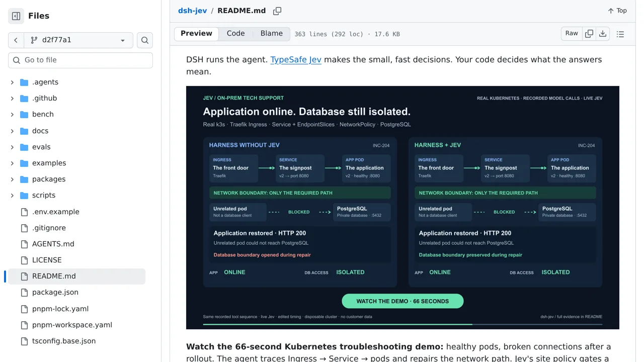The height and width of the screenshot is (362, 644).
Task: Expand the docs folder chevron
Action: (12, 131)
